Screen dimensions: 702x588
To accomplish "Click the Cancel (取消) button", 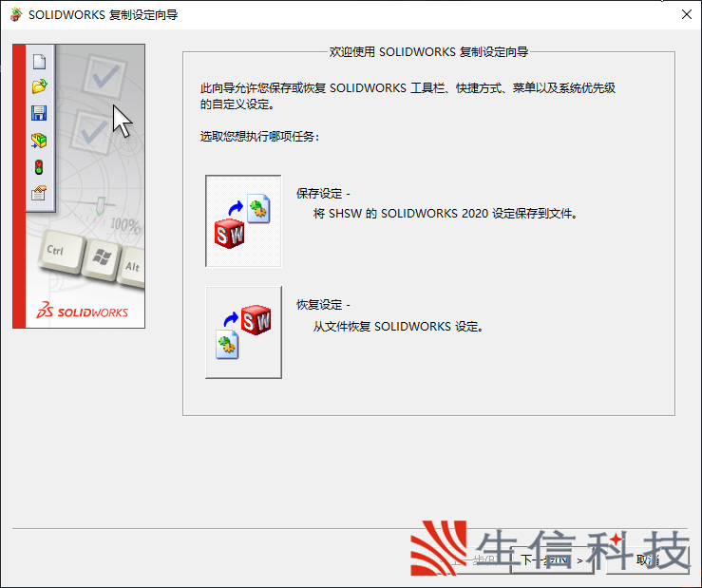I will 648,560.
